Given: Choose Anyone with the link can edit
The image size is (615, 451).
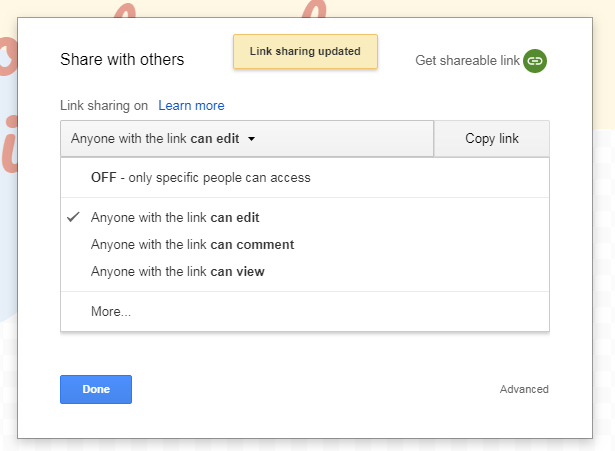Looking at the screenshot, I should [x=305, y=217].
